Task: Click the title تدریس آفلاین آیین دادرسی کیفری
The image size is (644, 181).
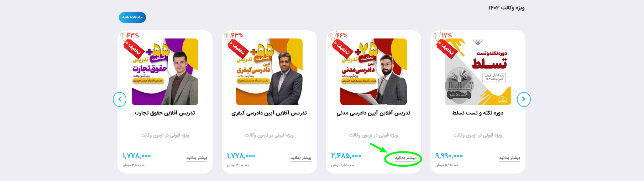Action: pyautogui.click(x=269, y=113)
